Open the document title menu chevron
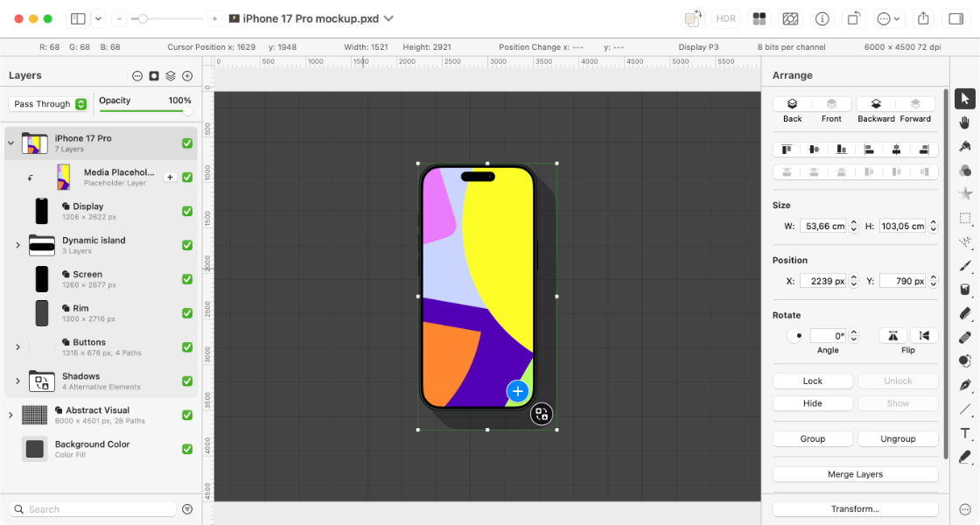 (x=388, y=18)
